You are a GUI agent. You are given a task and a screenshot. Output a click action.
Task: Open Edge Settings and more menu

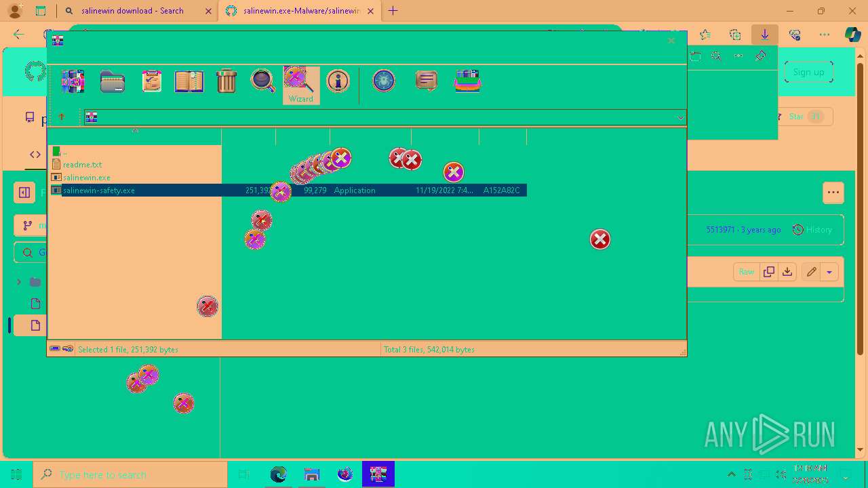coord(825,35)
